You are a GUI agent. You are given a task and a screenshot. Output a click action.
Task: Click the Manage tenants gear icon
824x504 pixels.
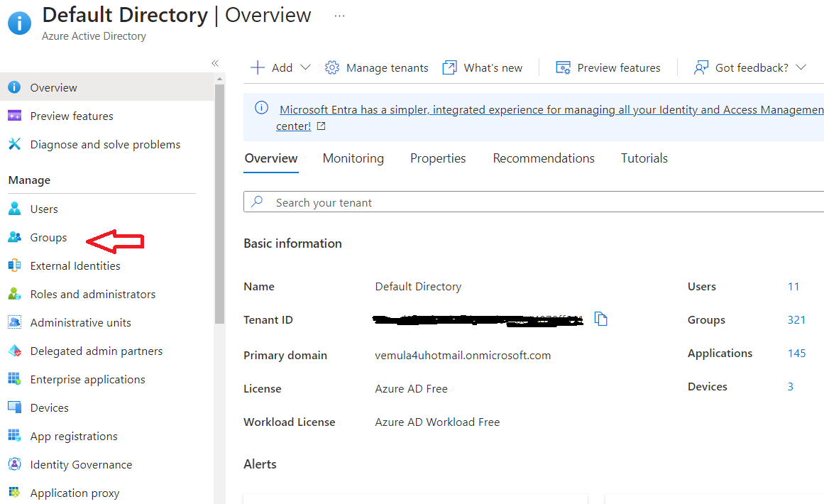(331, 68)
